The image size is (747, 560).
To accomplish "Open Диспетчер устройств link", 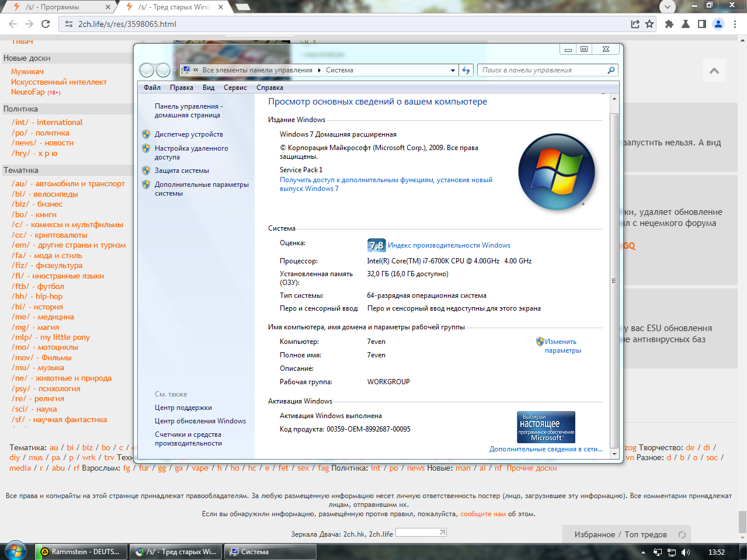I will click(189, 134).
